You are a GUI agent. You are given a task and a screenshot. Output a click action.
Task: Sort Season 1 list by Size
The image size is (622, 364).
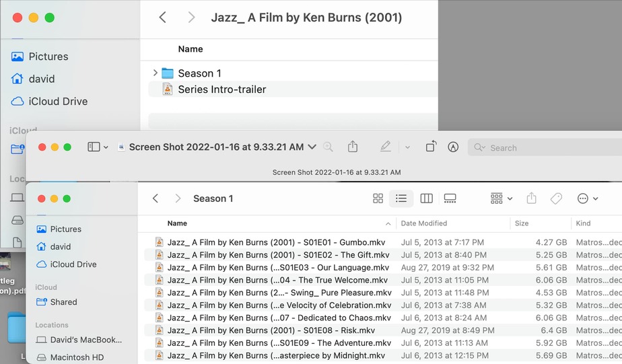[522, 223]
